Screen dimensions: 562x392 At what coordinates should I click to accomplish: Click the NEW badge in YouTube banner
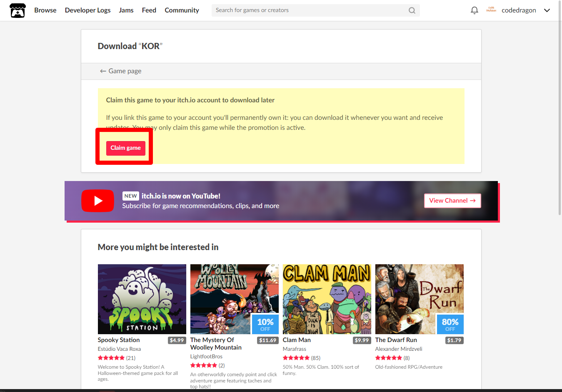tap(130, 196)
